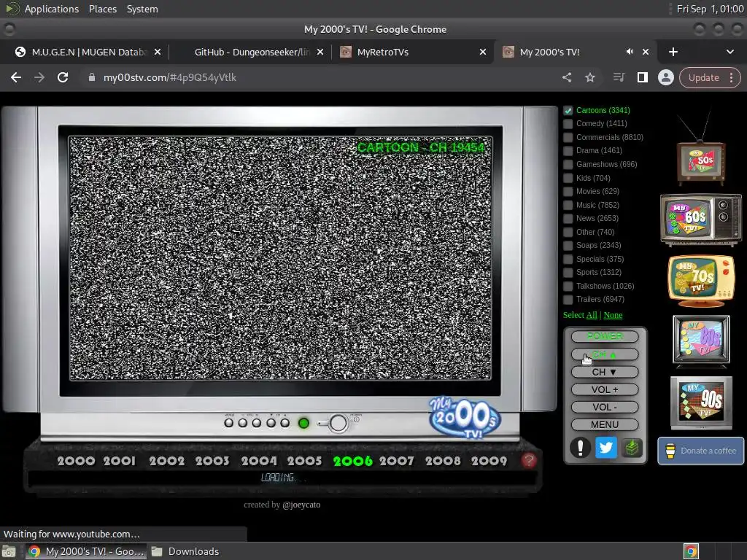Image resolution: width=747 pixels, height=560 pixels.
Task: Click the MENU button on the remote
Action: tap(605, 424)
